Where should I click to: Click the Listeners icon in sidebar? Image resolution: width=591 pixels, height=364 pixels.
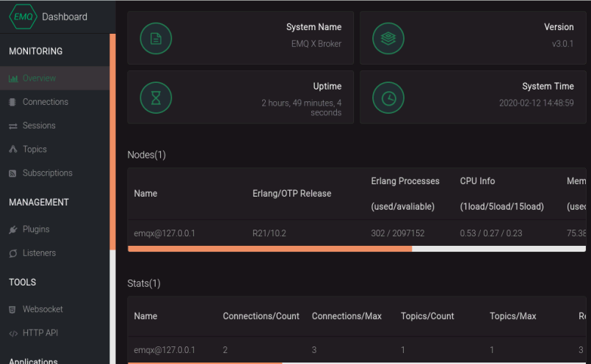coord(12,253)
